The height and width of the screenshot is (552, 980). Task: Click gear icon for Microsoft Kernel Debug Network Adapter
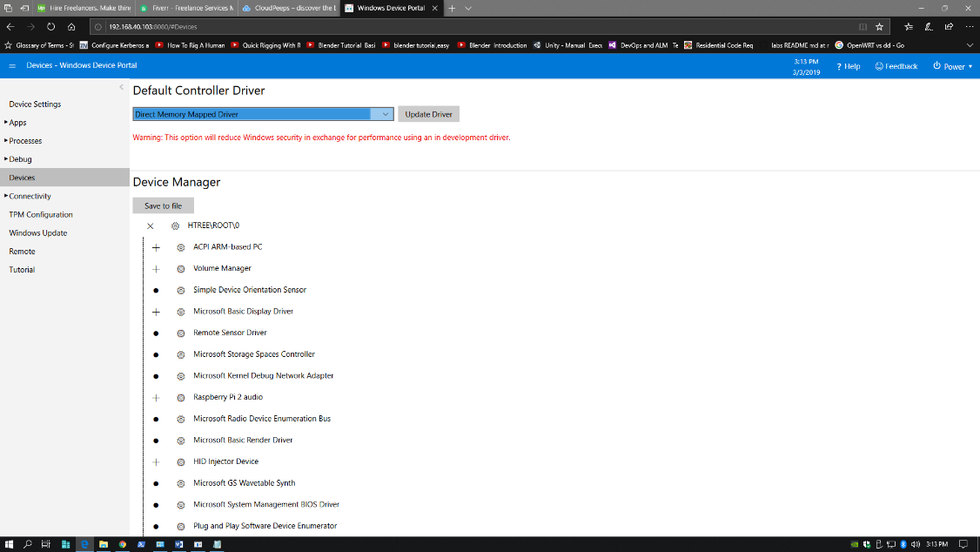[x=181, y=376]
